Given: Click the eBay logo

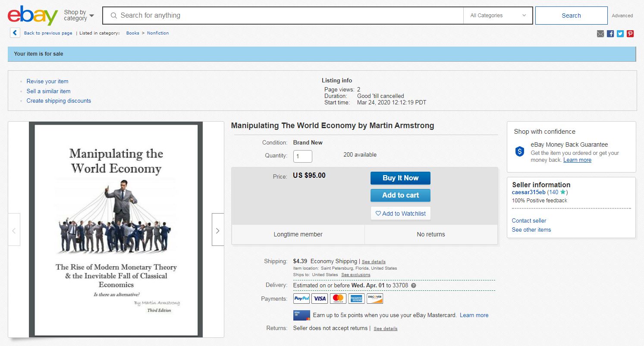Looking at the screenshot, I should [33, 16].
